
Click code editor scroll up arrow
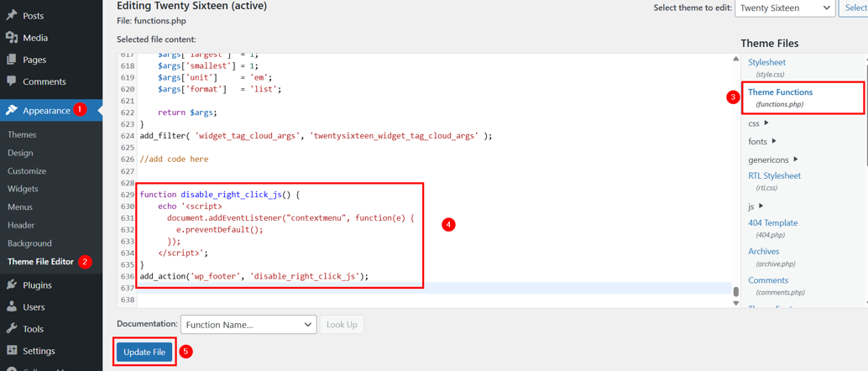[x=735, y=59]
